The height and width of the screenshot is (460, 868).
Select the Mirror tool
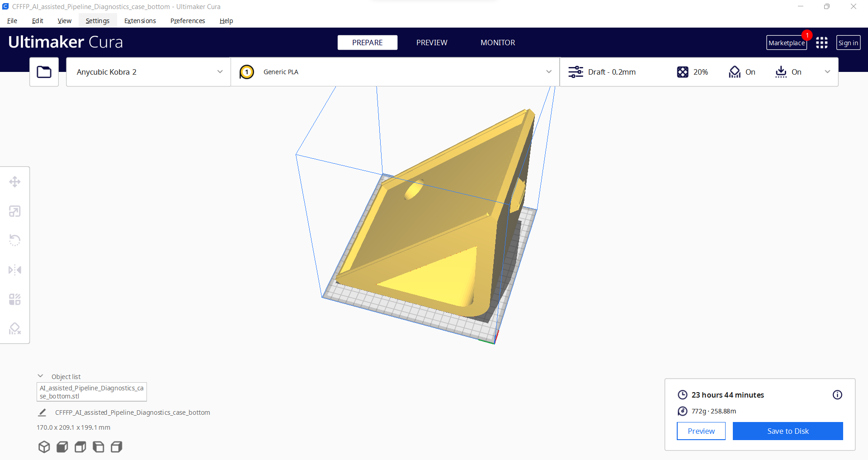pyautogui.click(x=15, y=270)
